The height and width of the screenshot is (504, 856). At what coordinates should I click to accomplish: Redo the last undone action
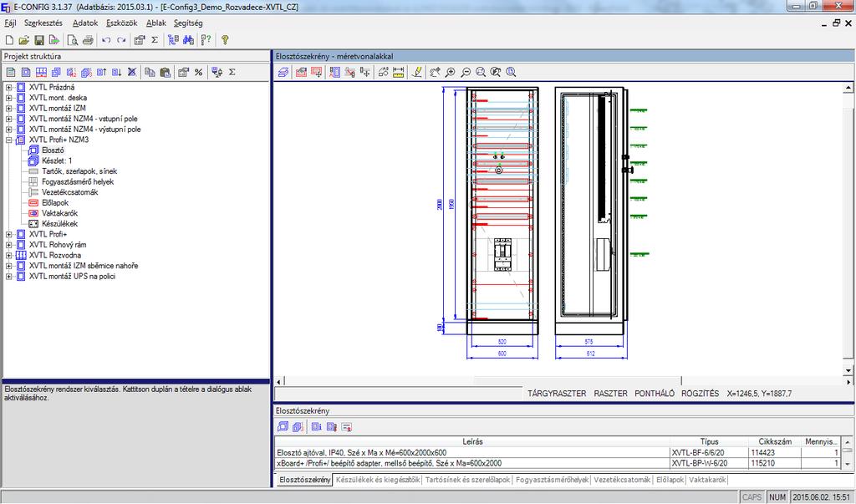(121, 40)
